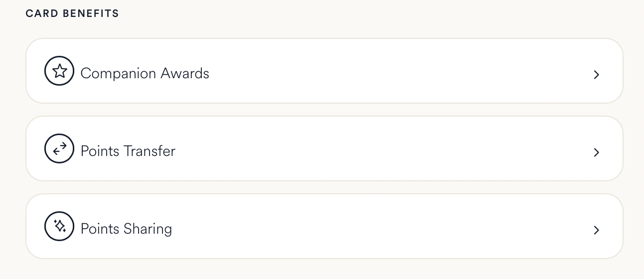Tap the circled star Companion Awards icon
Image resolution: width=644 pixels, height=279 pixels.
coord(59,71)
